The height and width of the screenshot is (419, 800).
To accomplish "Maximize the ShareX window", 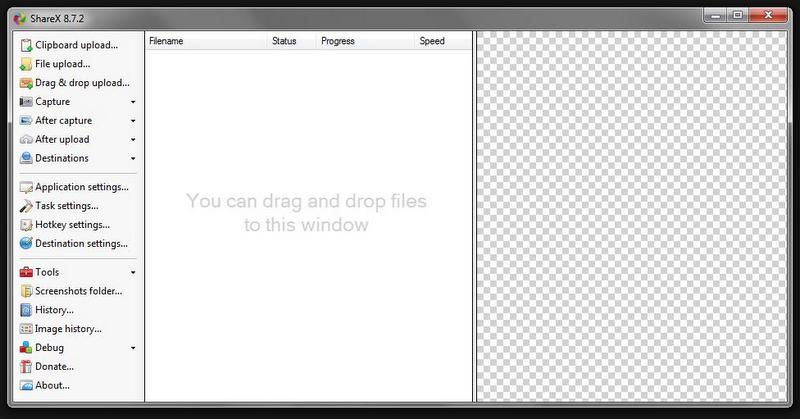I will (x=738, y=16).
